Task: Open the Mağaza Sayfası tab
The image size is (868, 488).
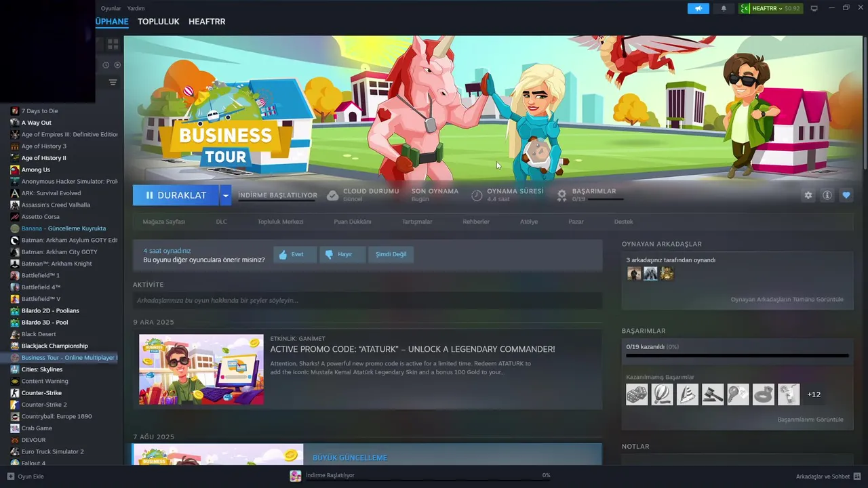Action: [163, 222]
